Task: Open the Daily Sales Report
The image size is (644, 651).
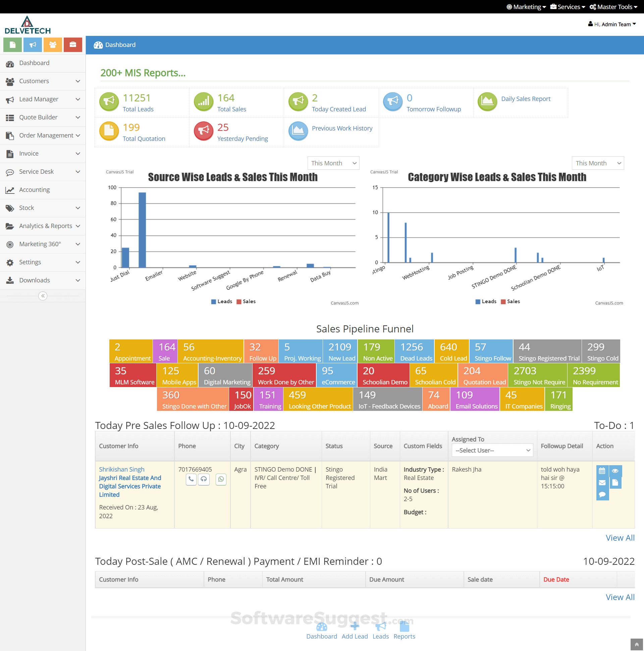Action: coord(525,98)
